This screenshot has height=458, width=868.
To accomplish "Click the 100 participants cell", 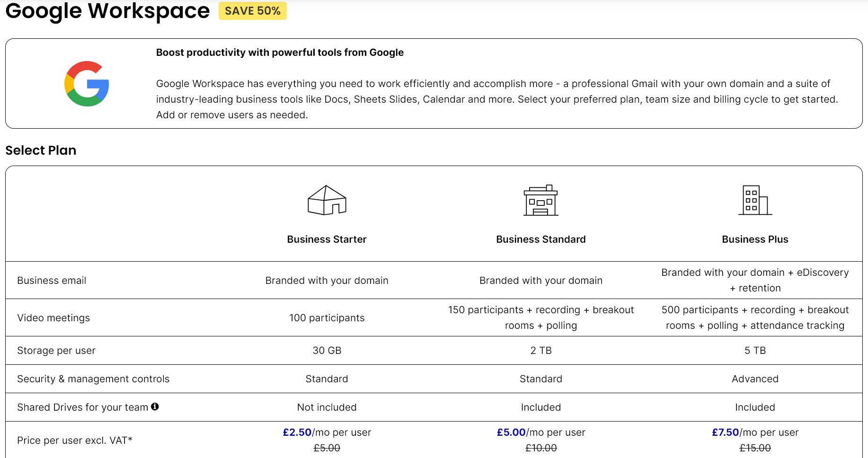I will [x=327, y=318].
